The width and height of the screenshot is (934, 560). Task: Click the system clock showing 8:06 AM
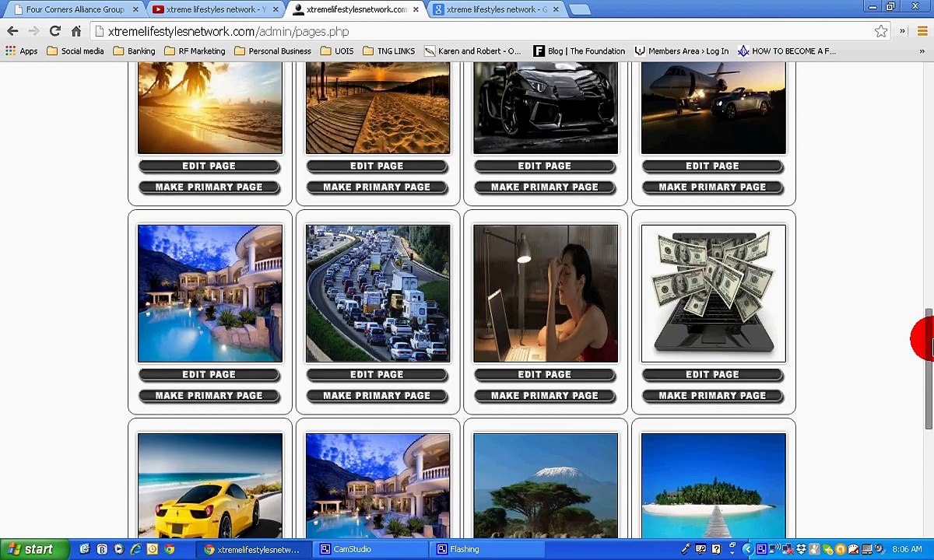(907, 549)
